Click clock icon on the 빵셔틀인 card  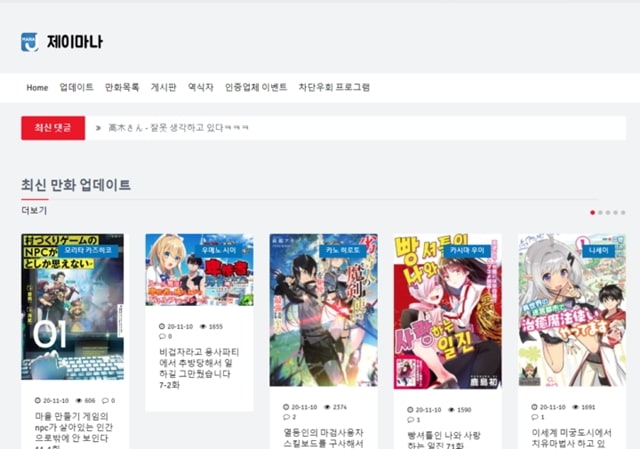click(x=410, y=410)
